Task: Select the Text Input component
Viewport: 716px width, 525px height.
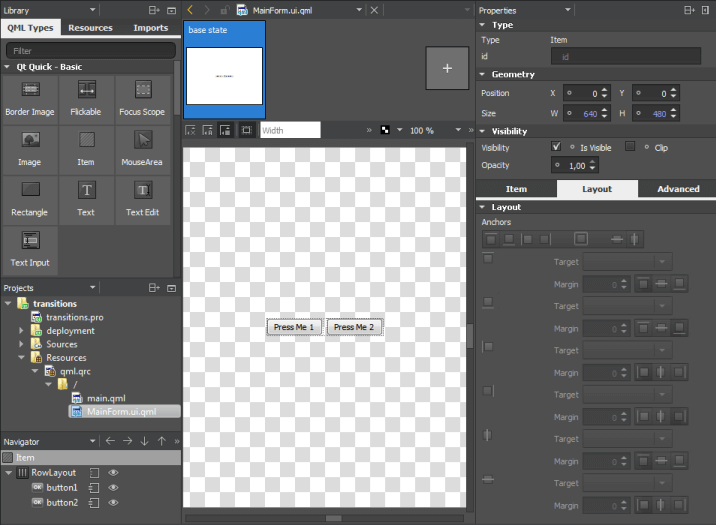Action: pos(30,251)
